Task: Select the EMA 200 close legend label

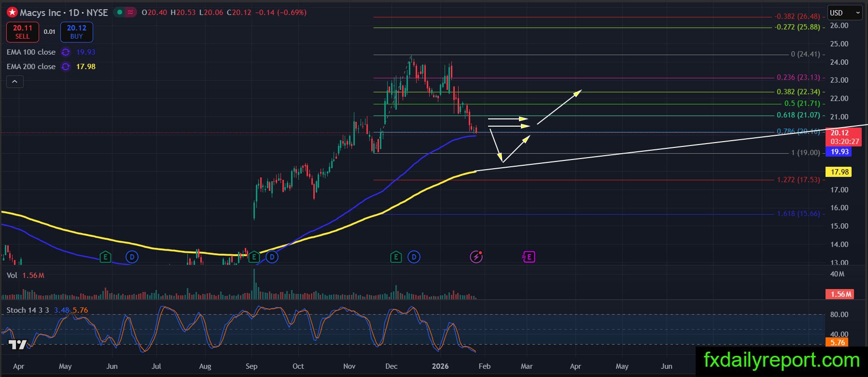Action: (x=31, y=67)
